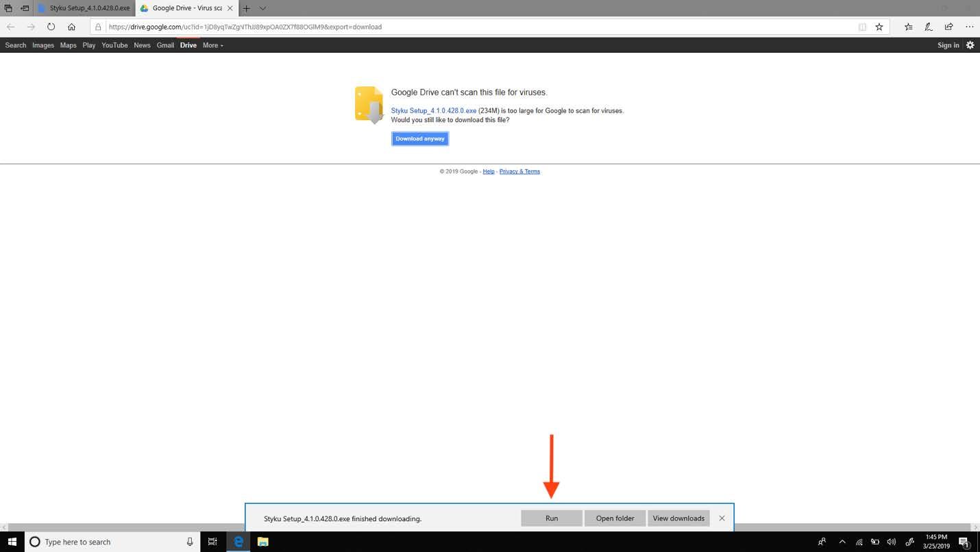Open Gmail from Google bar

[x=165, y=45]
